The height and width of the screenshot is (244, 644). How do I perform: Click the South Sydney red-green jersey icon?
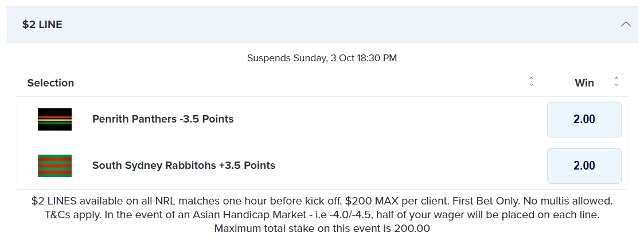pos(54,166)
